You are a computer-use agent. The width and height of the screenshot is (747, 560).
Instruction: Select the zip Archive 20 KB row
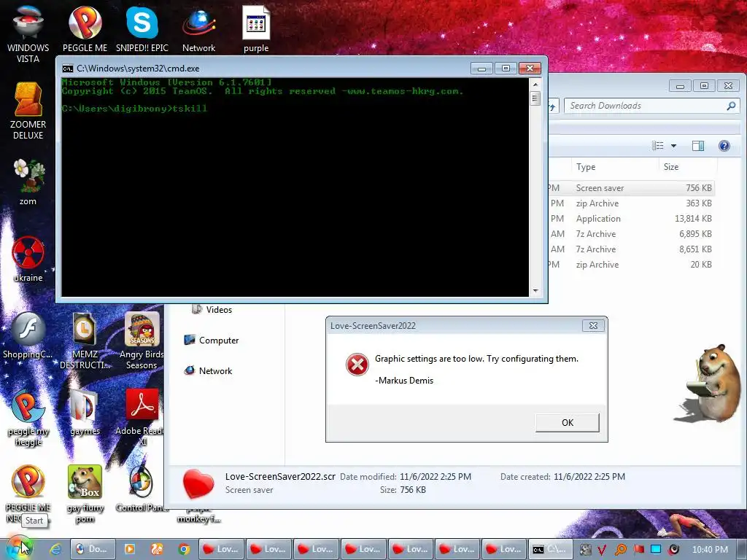[x=631, y=264]
